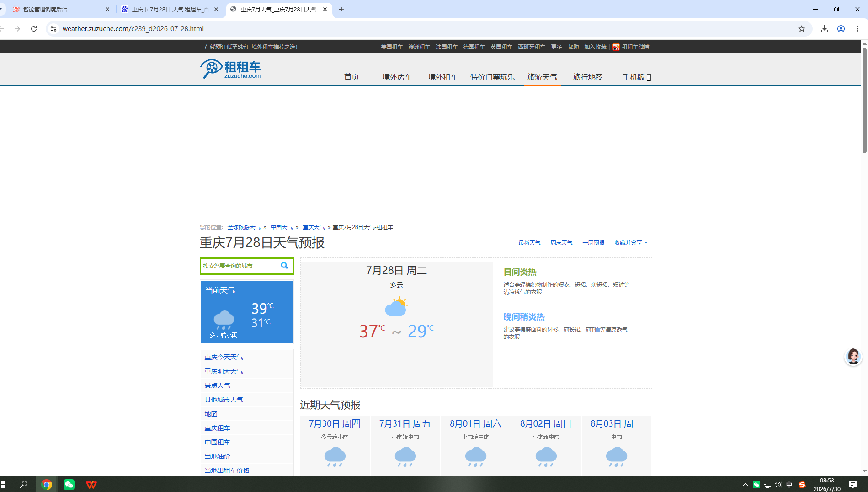The image size is (868, 492).
Task: Open the customer service avatar chat icon
Action: pyautogui.click(x=853, y=356)
